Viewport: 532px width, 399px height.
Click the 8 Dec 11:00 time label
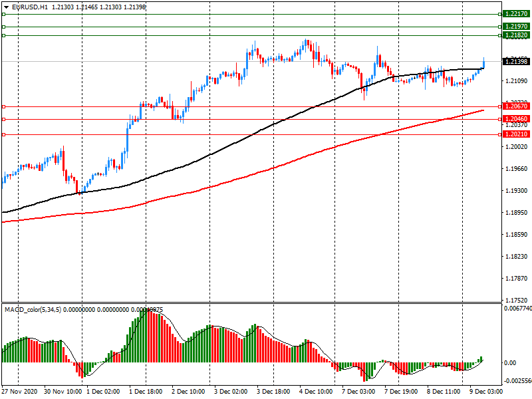444,392
